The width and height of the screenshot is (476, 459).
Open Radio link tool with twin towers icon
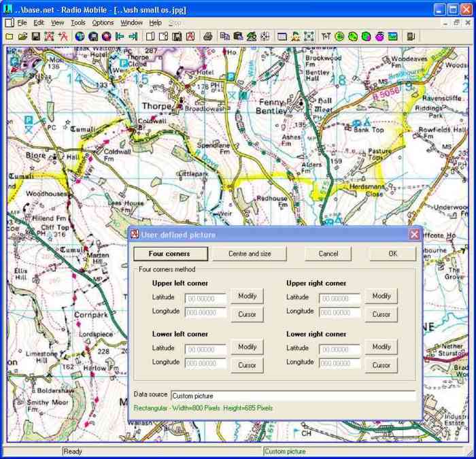click(x=326, y=37)
